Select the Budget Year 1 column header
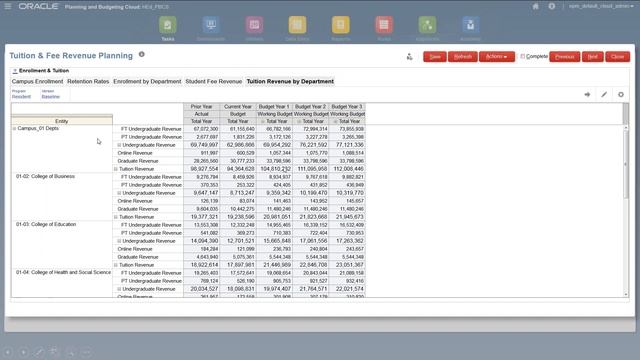Image resolution: width=640 pixels, height=360 pixels. coord(274,107)
